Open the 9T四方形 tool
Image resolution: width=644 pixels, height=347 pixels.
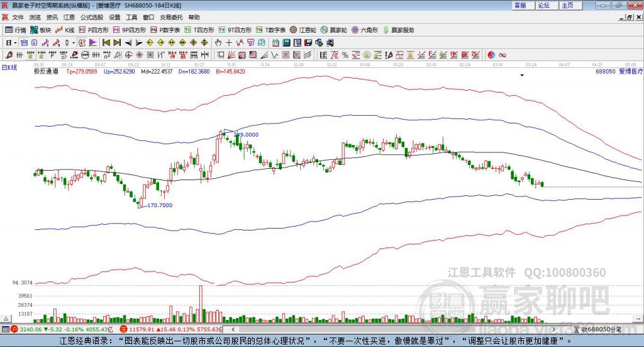(x=235, y=30)
